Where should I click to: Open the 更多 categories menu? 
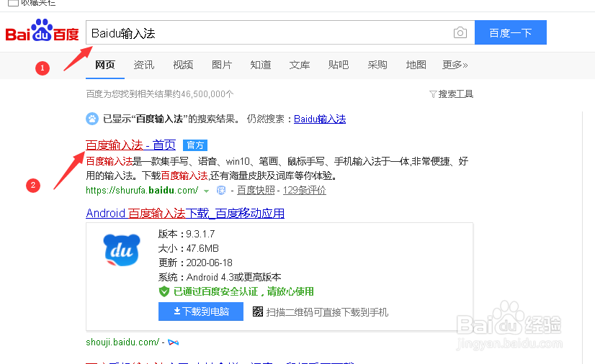pyautogui.click(x=455, y=65)
